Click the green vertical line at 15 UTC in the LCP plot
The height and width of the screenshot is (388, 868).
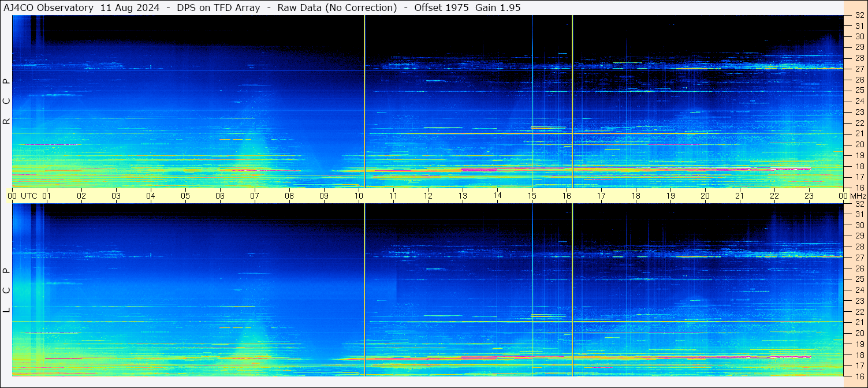click(x=532, y=289)
